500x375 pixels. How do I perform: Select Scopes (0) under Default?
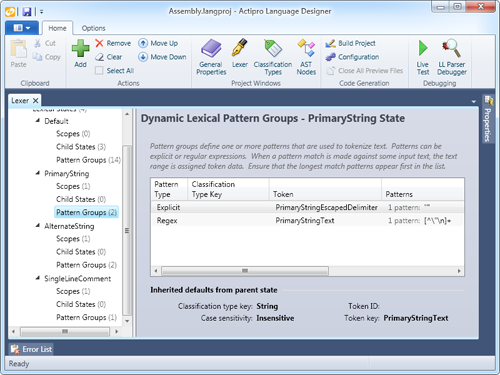(73, 134)
